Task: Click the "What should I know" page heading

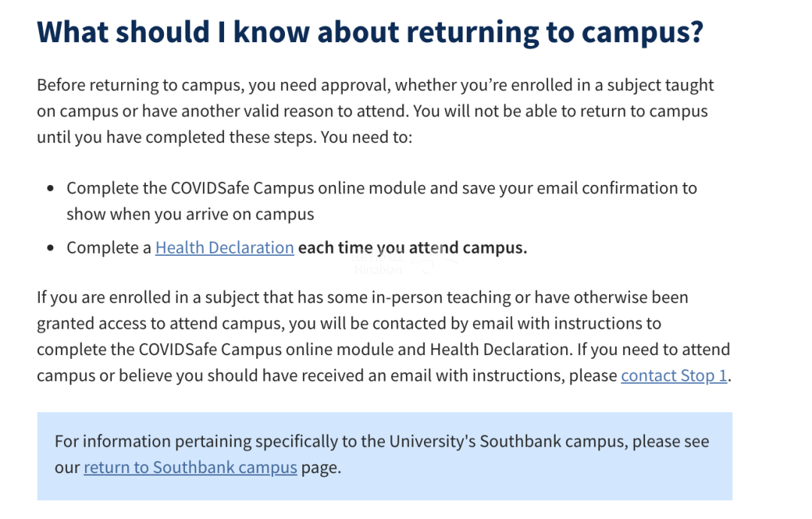Action: pyautogui.click(x=370, y=32)
